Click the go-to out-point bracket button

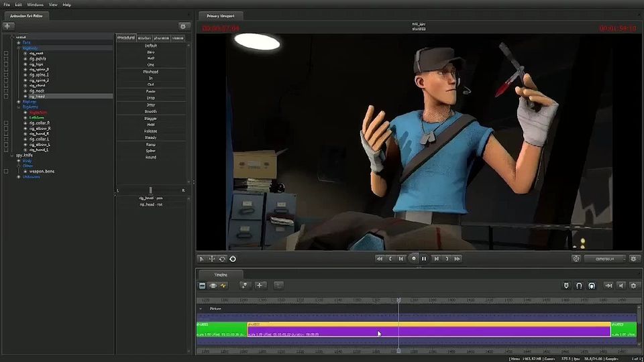coord(447,259)
